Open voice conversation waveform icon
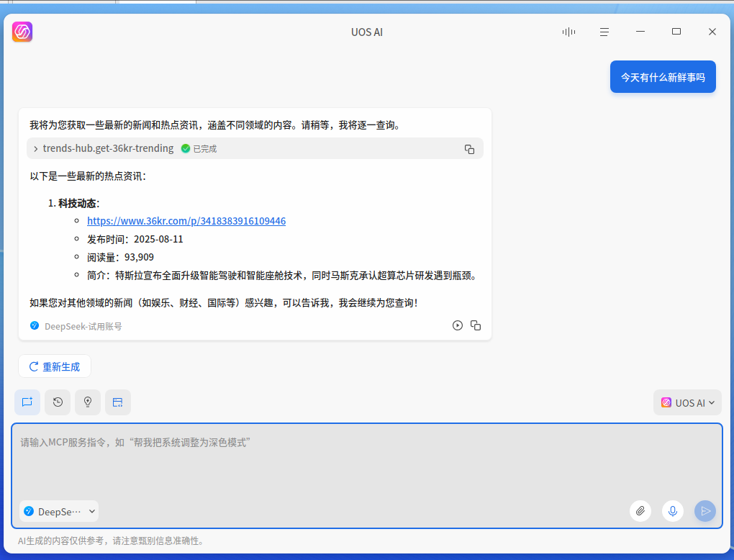Image resolution: width=734 pixels, height=560 pixels. click(x=568, y=32)
